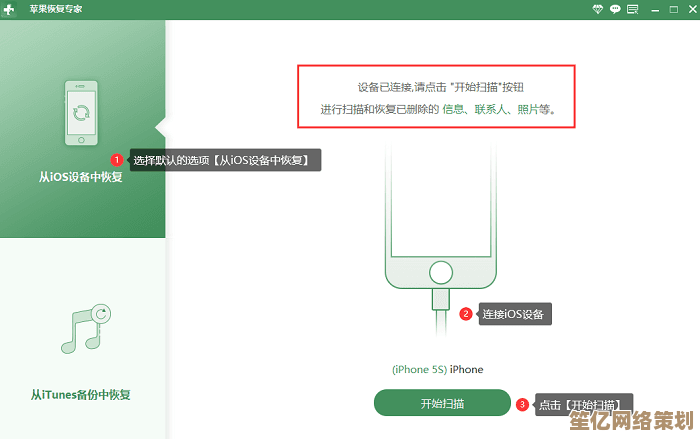
Task: Click the 连接iOS设备 tooltip label
Action: click(x=515, y=314)
